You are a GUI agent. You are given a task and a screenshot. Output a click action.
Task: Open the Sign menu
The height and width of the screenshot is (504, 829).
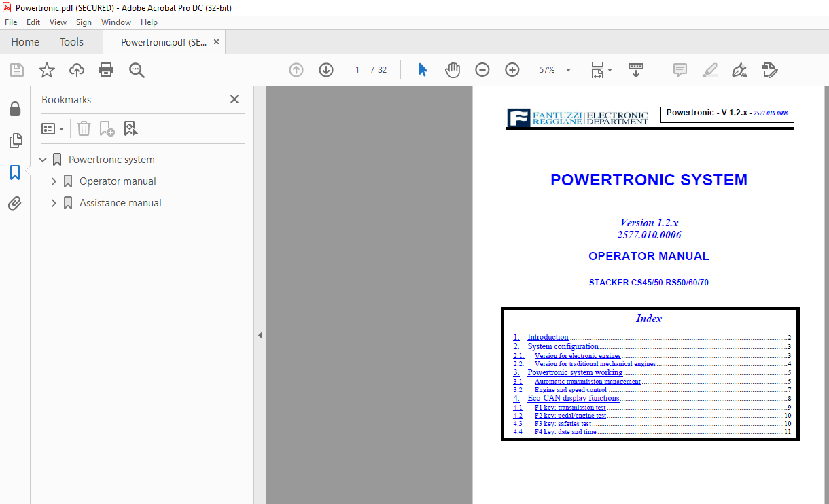point(84,22)
